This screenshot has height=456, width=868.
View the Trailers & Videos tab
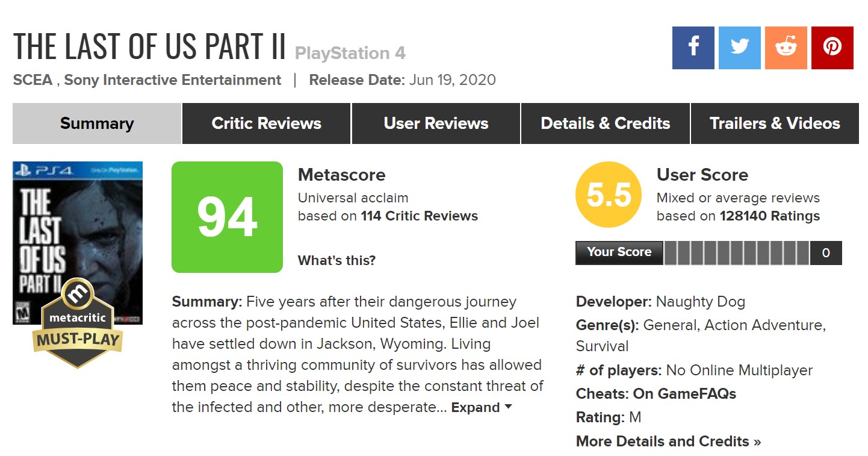point(775,123)
